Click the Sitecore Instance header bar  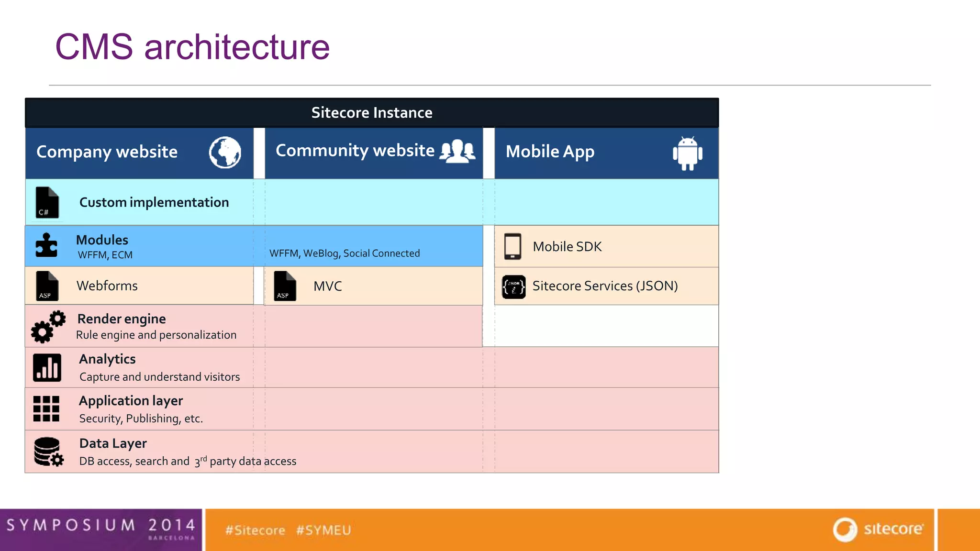click(x=372, y=112)
